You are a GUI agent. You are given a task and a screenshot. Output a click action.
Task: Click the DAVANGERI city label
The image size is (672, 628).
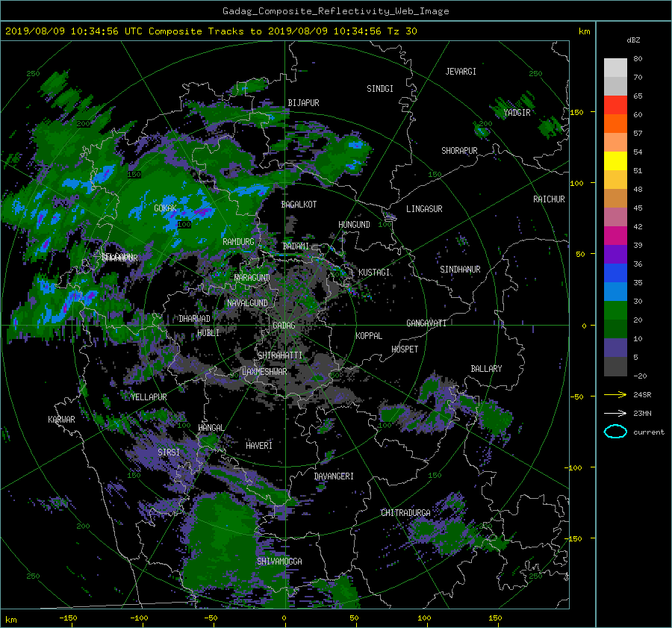click(x=334, y=476)
